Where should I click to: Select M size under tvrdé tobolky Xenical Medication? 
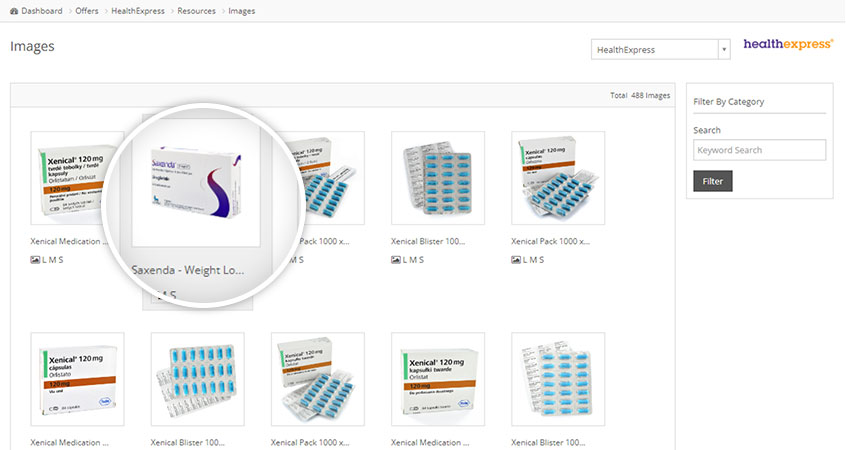(x=52, y=260)
